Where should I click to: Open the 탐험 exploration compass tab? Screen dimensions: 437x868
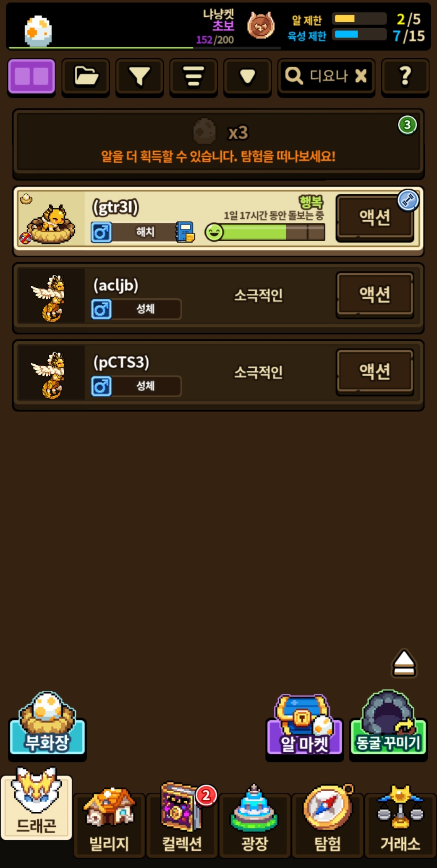pos(328,821)
